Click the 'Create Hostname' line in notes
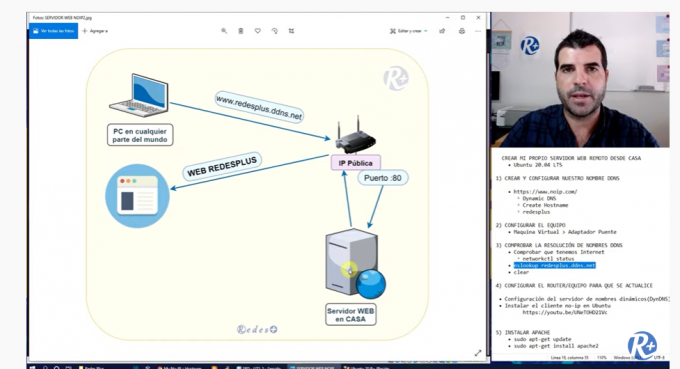Screen dimensions: 680x369 tap(545, 205)
